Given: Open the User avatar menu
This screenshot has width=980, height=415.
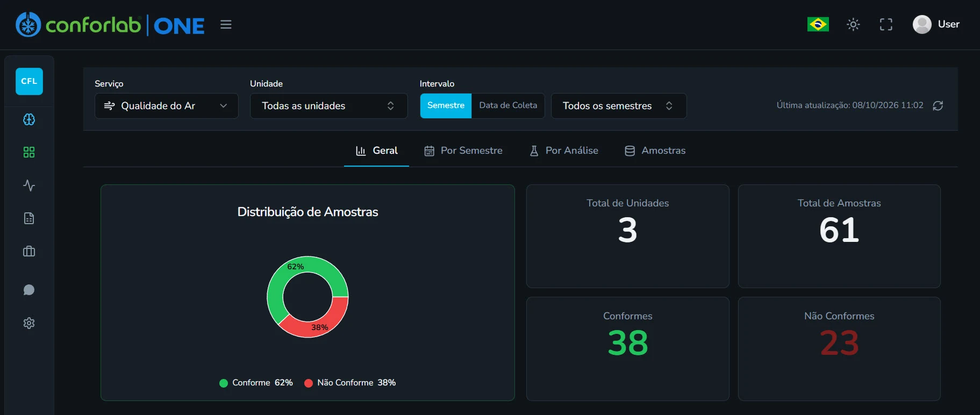Looking at the screenshot, I should coord(922,24).
